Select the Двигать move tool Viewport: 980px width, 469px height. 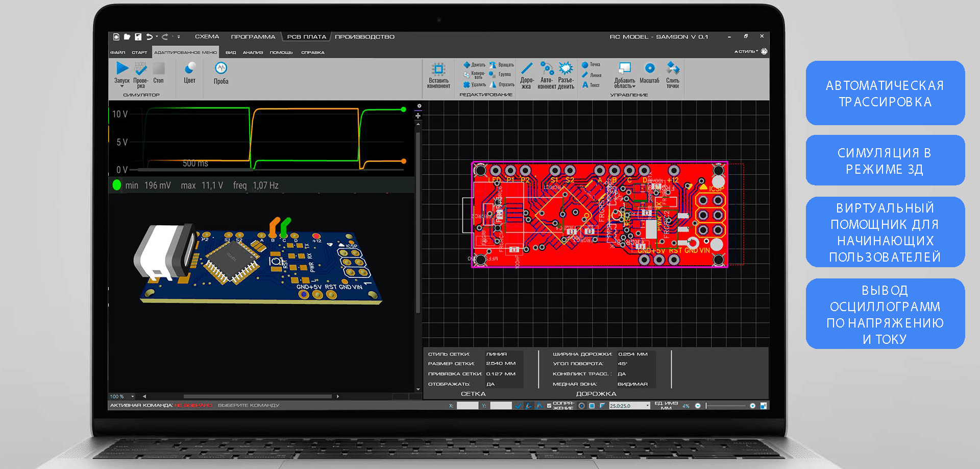474,65
